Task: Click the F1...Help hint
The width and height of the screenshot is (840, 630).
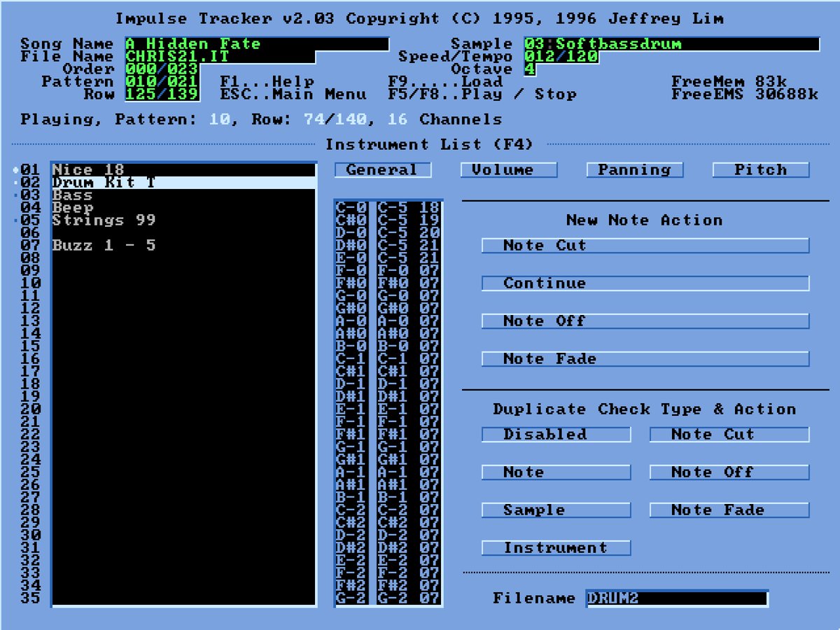Action: (267, 82)
